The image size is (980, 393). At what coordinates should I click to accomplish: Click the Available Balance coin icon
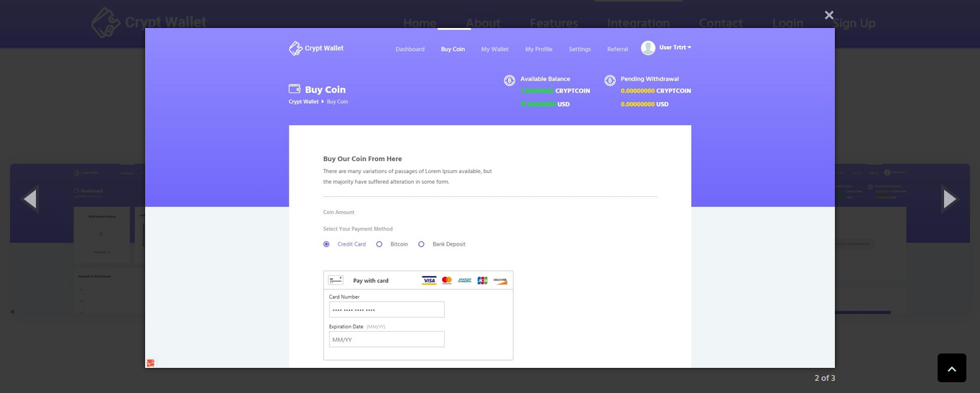click(509, 80)
